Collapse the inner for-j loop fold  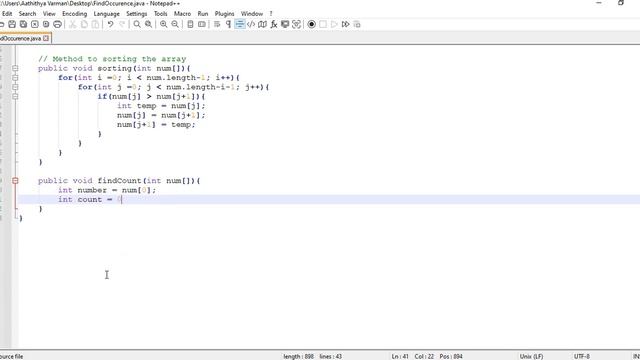15,87
